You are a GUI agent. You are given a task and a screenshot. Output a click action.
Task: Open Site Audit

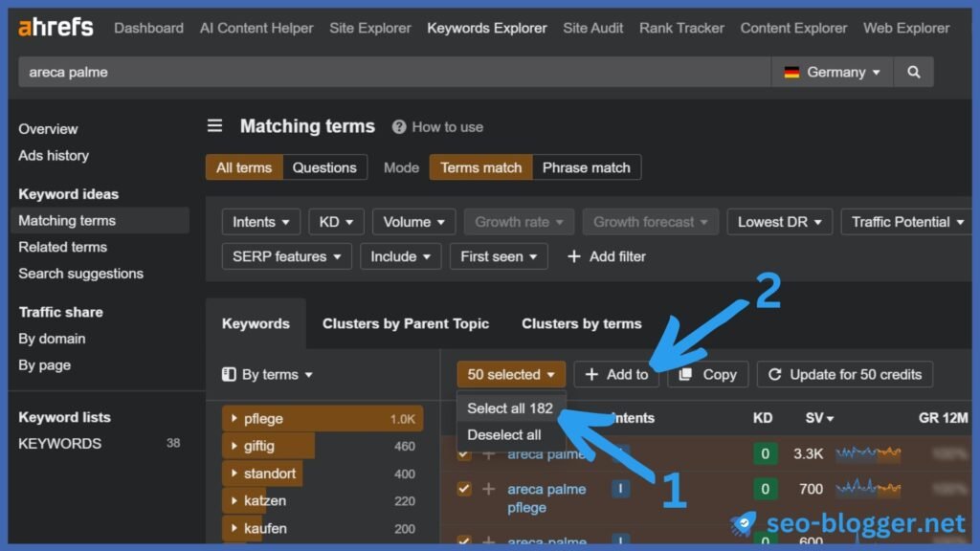point(592,28)
